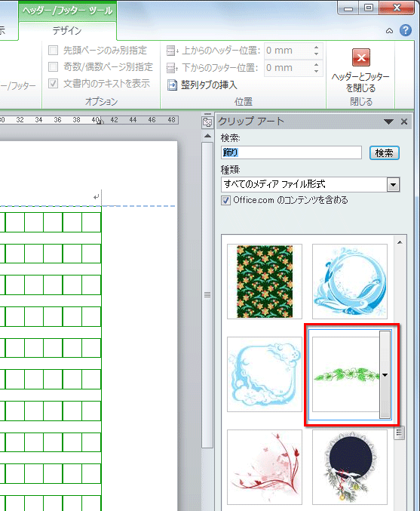
Task: Click the footer position from bottom icon
Action: [172, 68]
